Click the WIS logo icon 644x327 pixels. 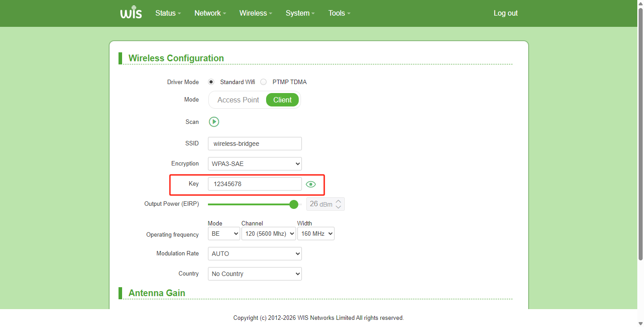[x=131, y=13]
